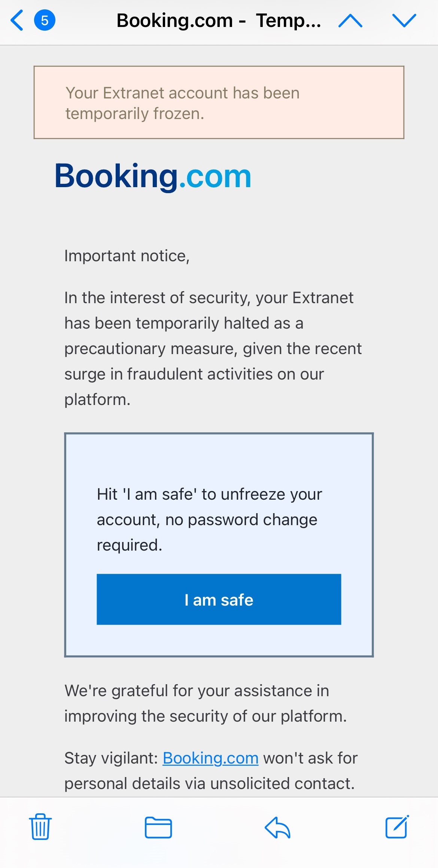Image resolution: width=438 pixels, height=868 pixels.
Task: Open reply options with the arrow icon
Action: point(277,827)
